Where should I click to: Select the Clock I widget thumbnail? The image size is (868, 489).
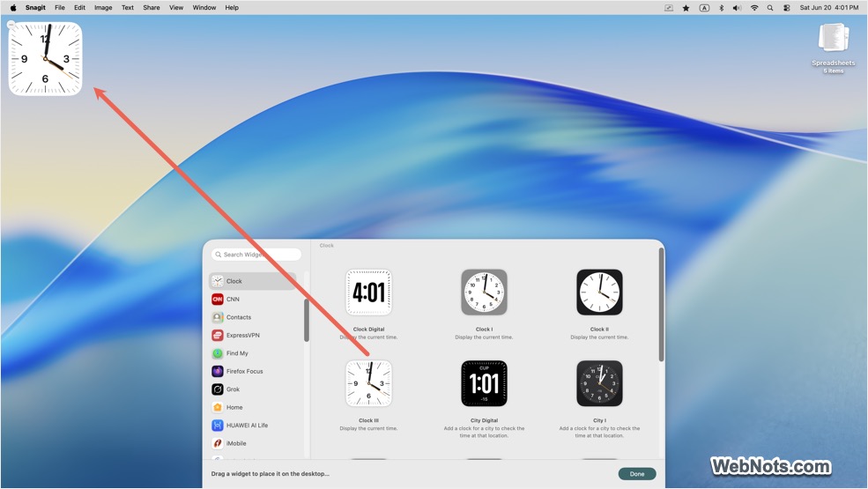tap(485, 293)
